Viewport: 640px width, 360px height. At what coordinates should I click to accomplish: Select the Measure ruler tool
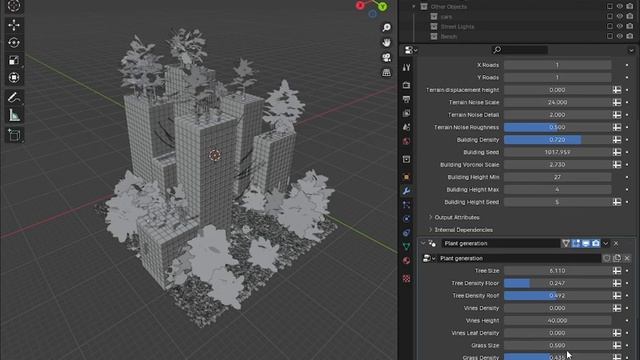point(14,116)
